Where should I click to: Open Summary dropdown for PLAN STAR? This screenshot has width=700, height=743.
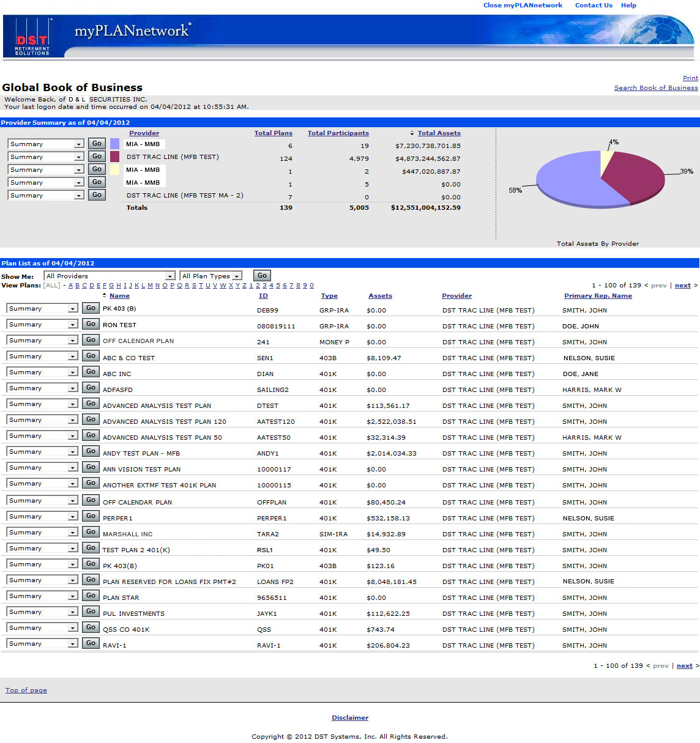click(42, 596)
